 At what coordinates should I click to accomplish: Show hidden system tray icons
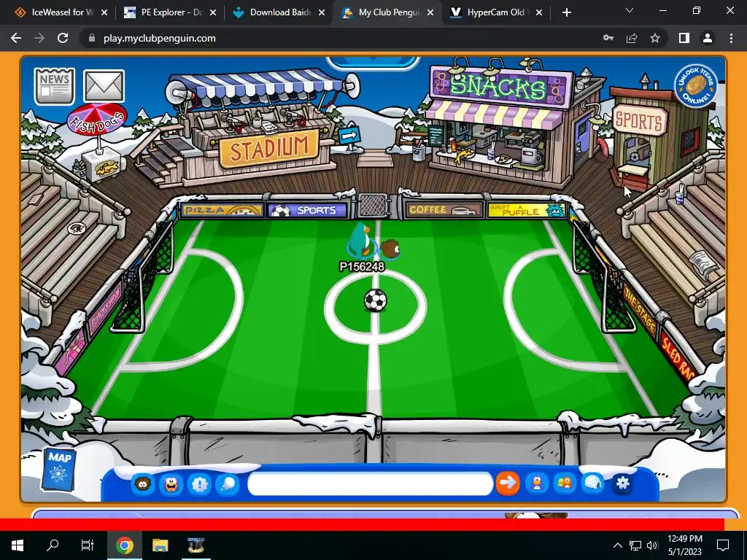pos(617,545)
